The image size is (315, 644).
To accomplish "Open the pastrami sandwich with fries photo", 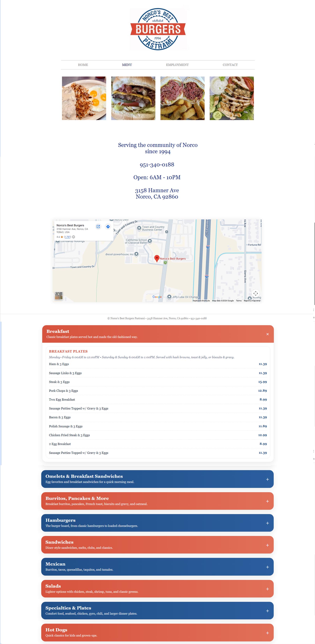I will coord(182,98).
